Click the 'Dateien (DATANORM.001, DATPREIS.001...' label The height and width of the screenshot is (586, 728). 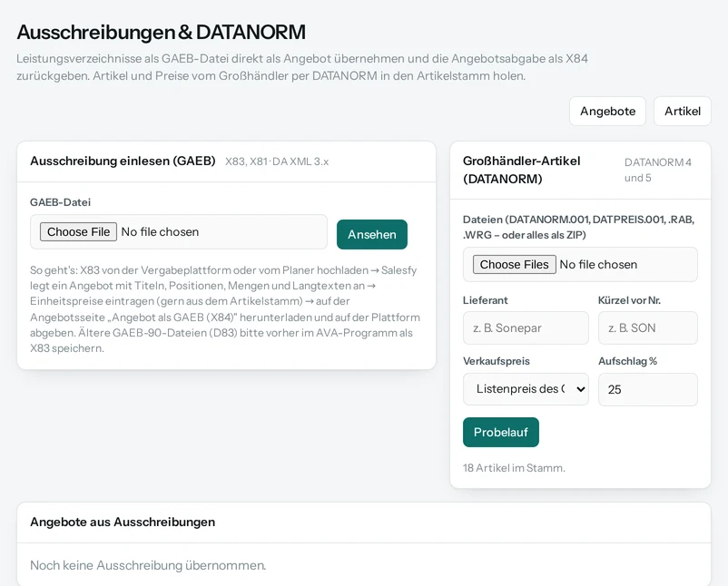[578, 227]
